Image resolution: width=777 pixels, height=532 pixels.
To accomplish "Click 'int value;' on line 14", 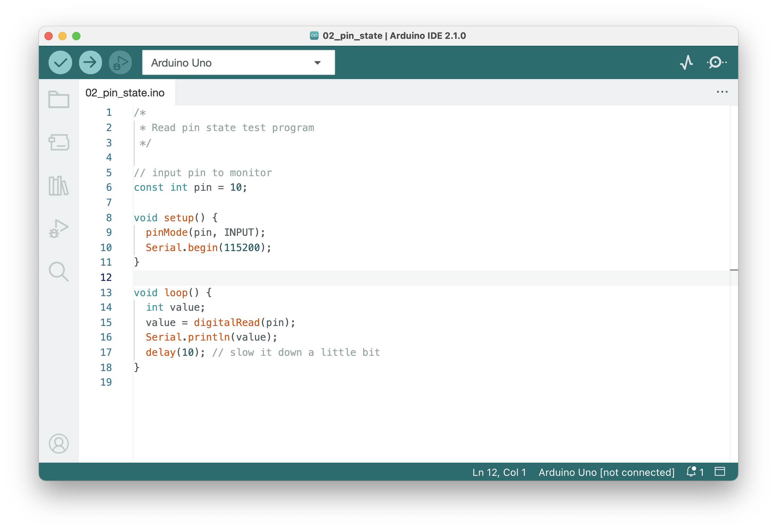I will click(175, 307).
